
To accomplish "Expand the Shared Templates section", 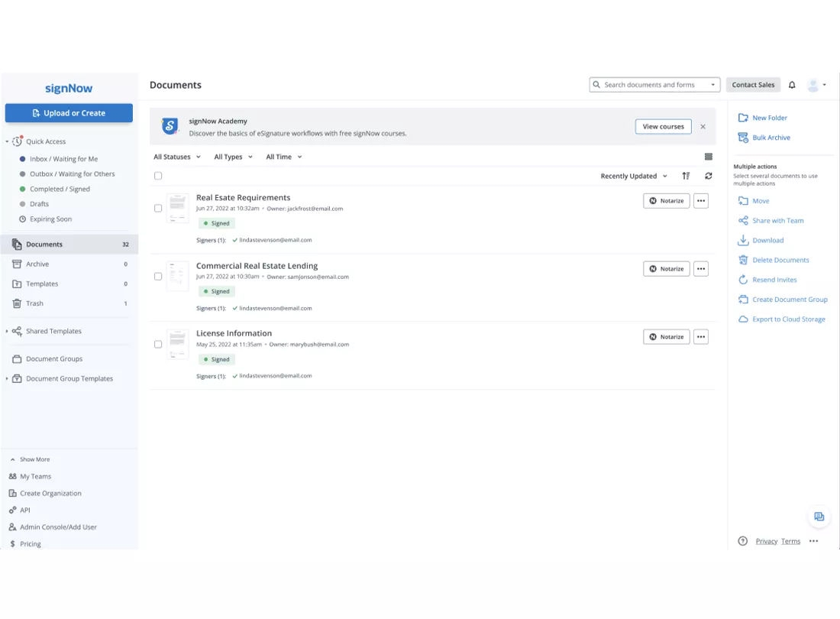I will point(7,331).
